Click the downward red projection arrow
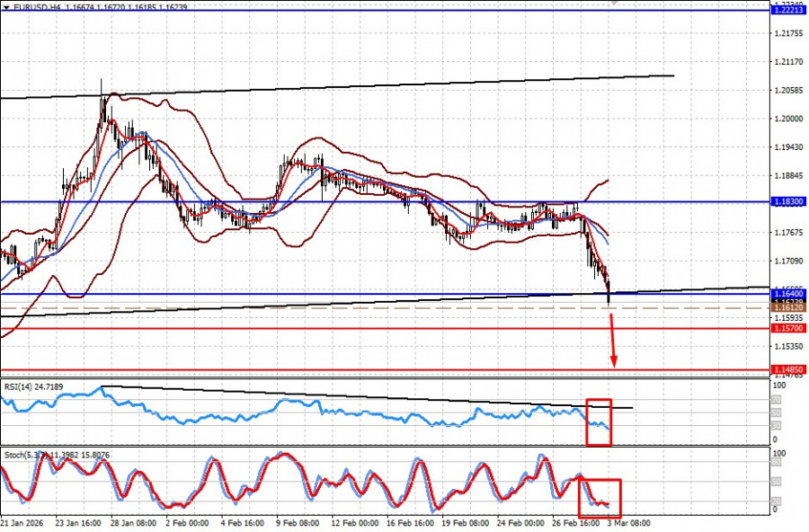The width and height of the screenshot is (809, 532). [614, 341]
